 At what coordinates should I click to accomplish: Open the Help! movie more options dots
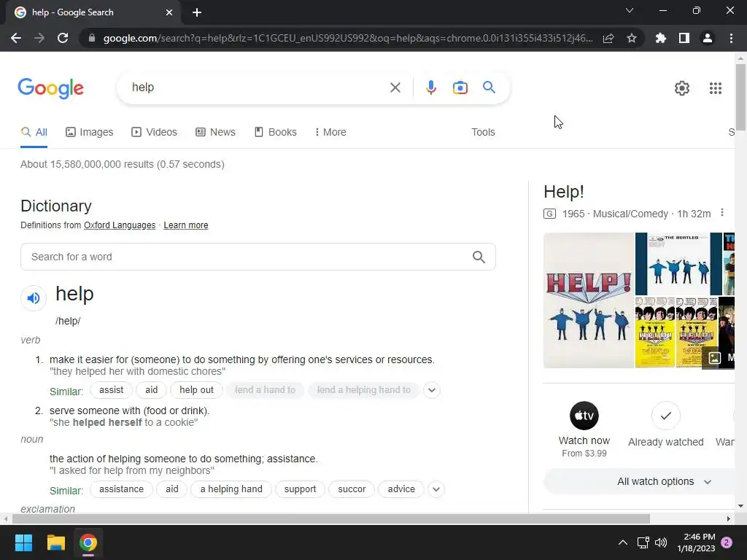pyautogui.click(x=722, y=212)
